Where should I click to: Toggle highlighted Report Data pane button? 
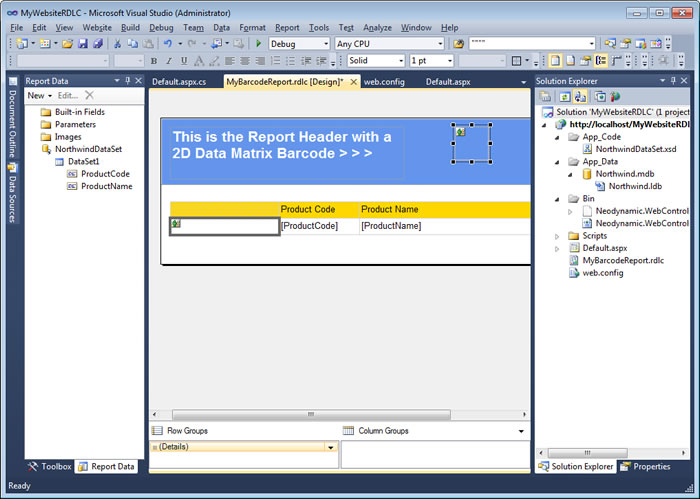[x=555, y=60]
